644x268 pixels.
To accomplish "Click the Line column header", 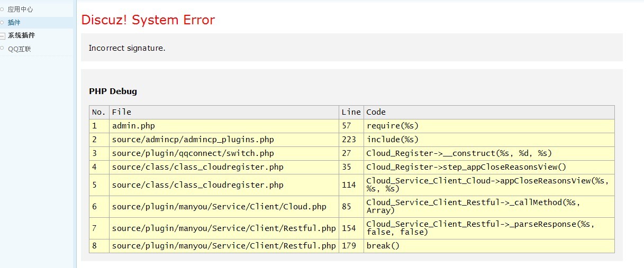I will point(351,112).
